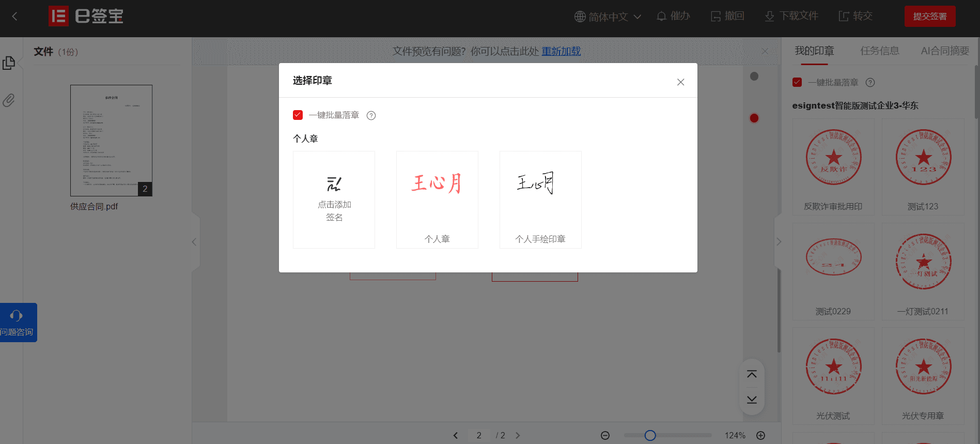
Task: Collapse the left file panel
Action: pos(194,241)
